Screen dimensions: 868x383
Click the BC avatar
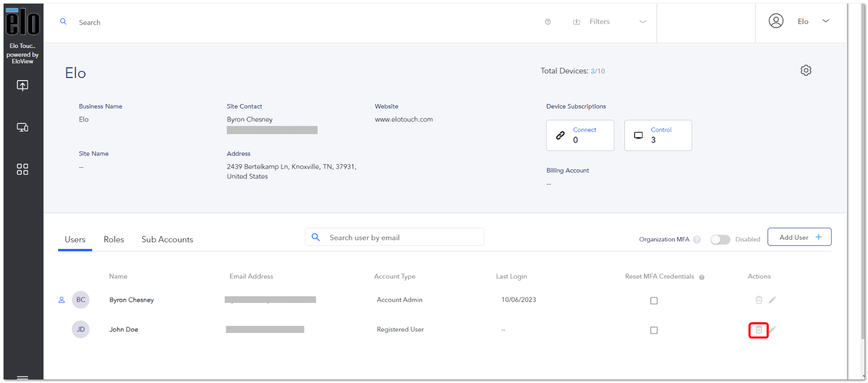tap(81, 300)
